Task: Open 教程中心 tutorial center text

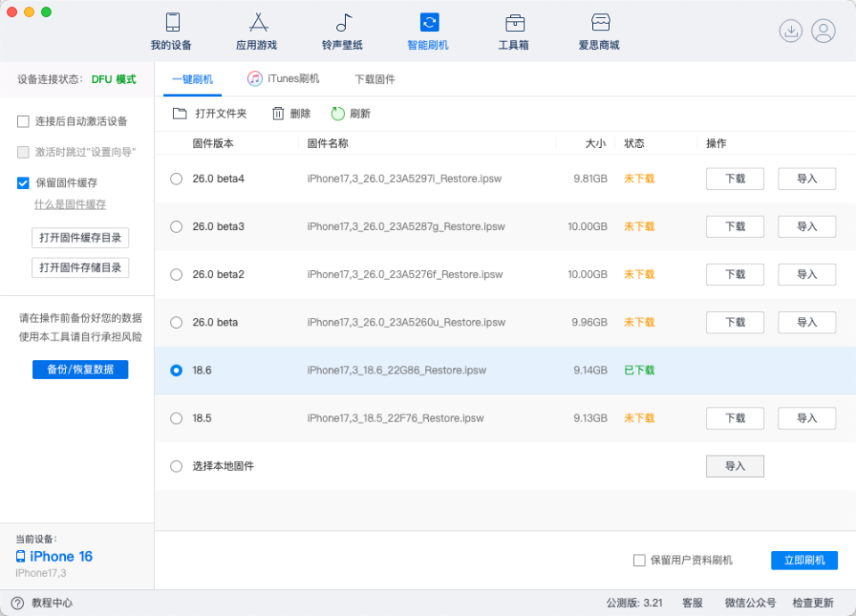Action: pos(52,603)
